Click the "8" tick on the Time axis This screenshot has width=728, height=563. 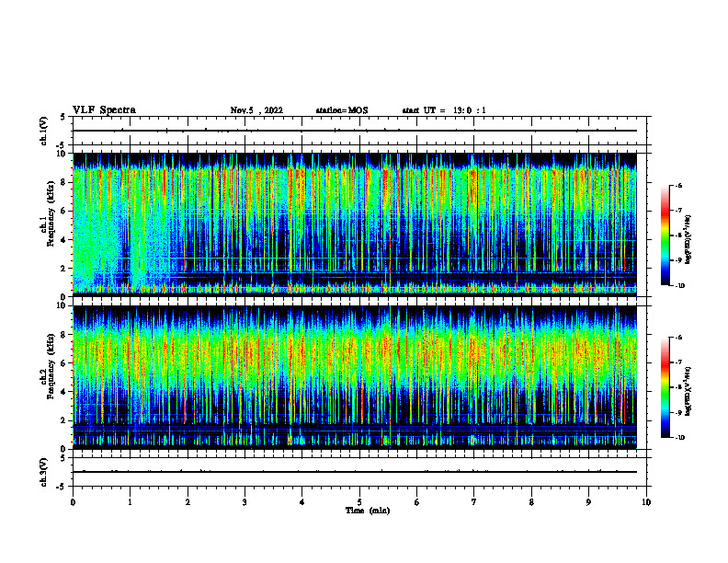(531, 502)
